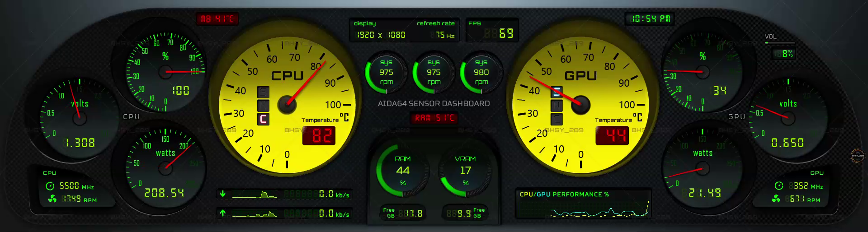Click the RAM 51°C readout
The image size is (868, 232).
point(434,118)
